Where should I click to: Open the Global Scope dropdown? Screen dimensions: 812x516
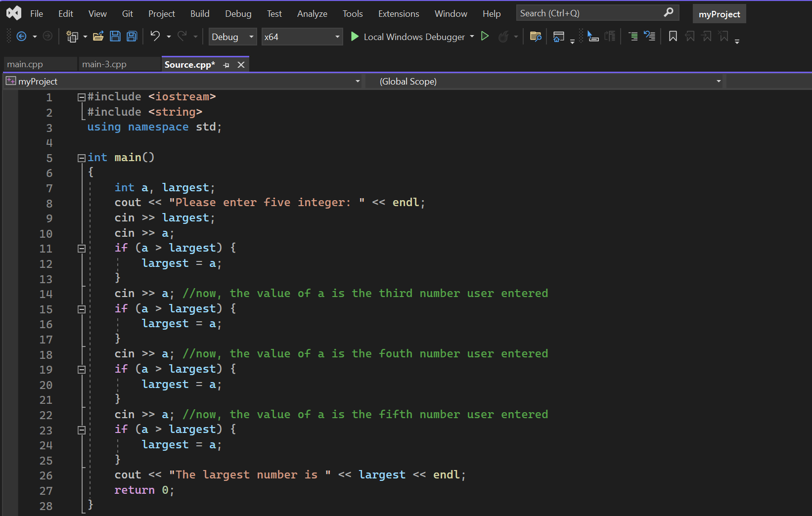pos(544,82)
